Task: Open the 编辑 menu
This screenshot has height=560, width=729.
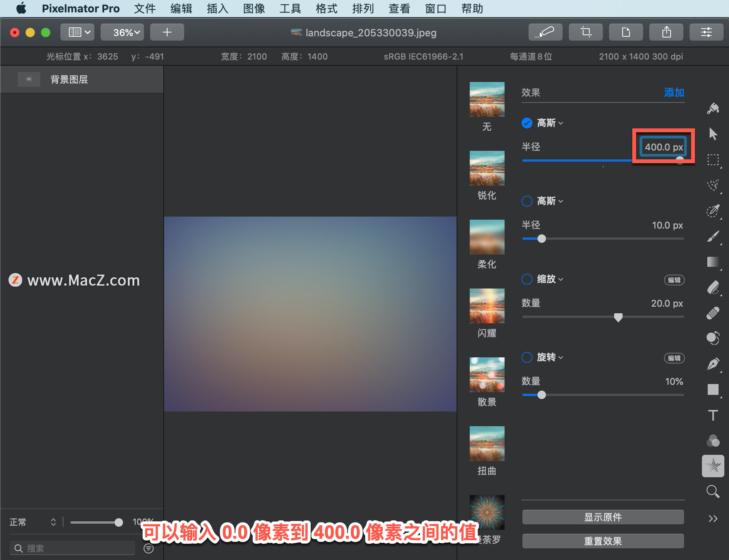Action: tap(181, 9)
